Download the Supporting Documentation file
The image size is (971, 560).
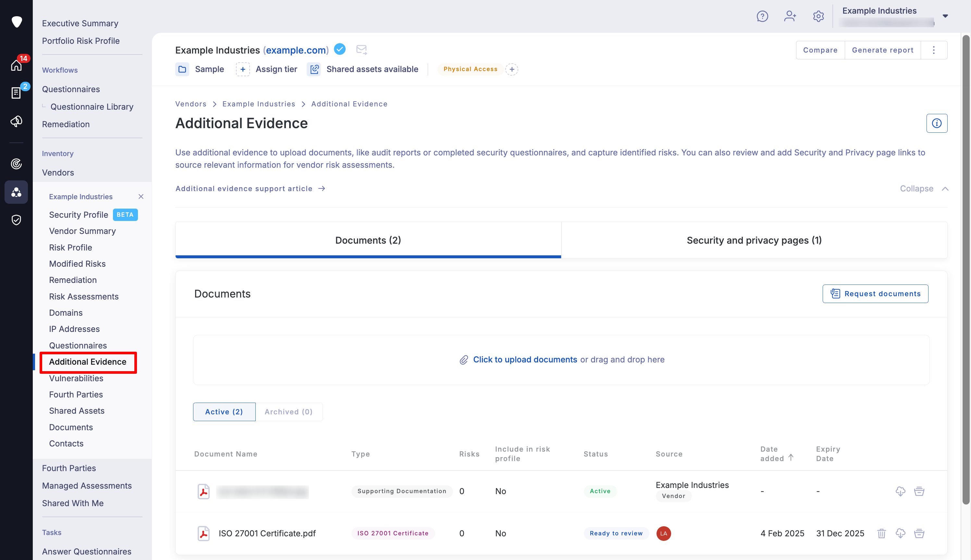tap(900, 491)
